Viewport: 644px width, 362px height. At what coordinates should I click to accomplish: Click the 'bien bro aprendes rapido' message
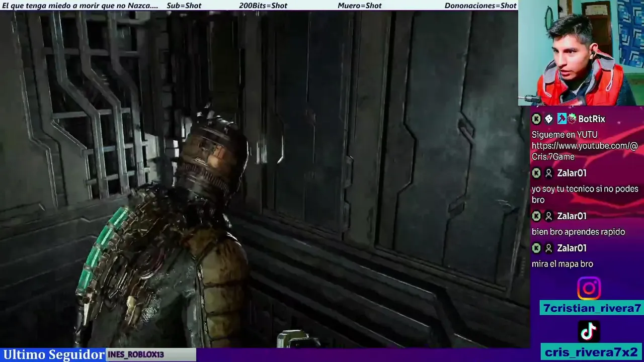(x=578, y=232)
